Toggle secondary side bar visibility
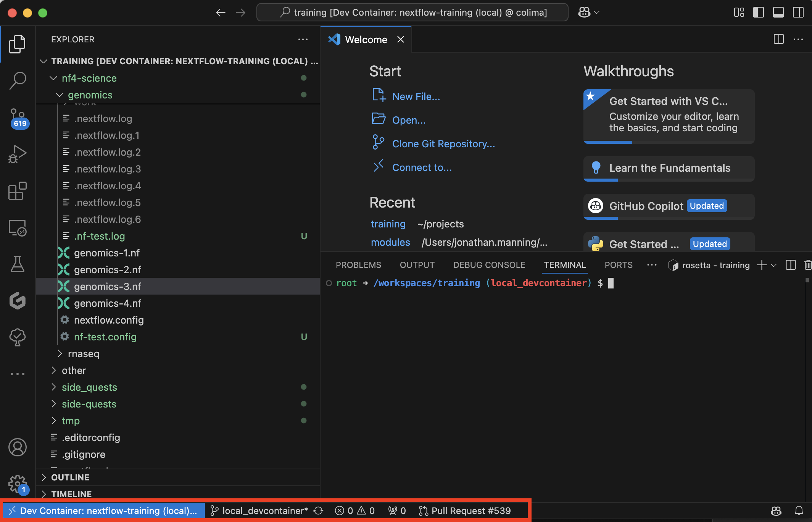The image size is (812, 522). pos(798,13)
